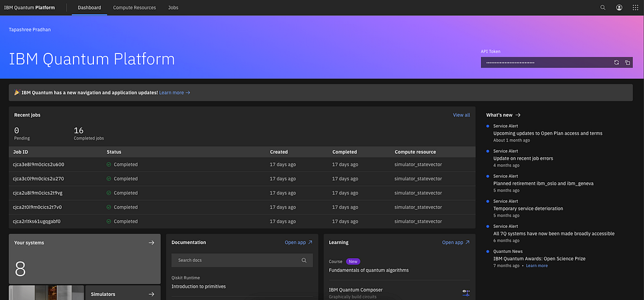This screenshot has width=644, height=300.
Task: Click the Your systems arrow icon
Action: click(151, 243)
